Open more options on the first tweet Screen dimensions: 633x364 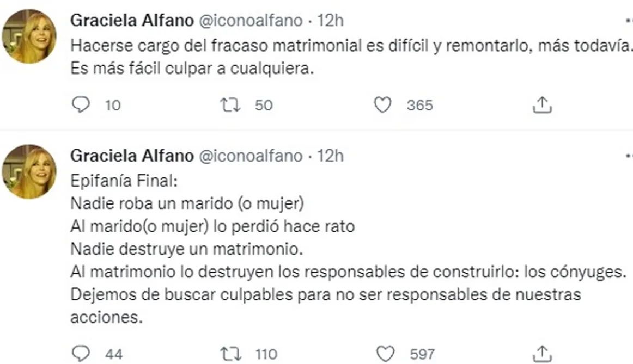coord(629,20)
